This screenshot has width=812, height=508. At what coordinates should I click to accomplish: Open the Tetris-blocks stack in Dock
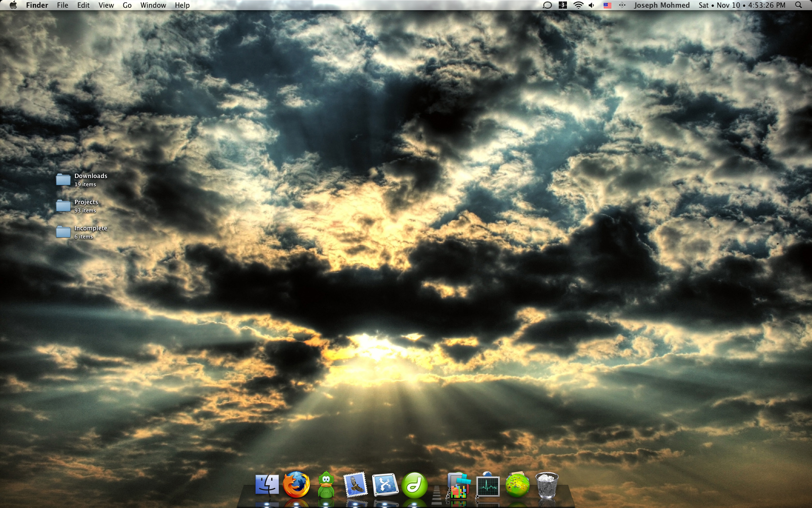[458, 486]
